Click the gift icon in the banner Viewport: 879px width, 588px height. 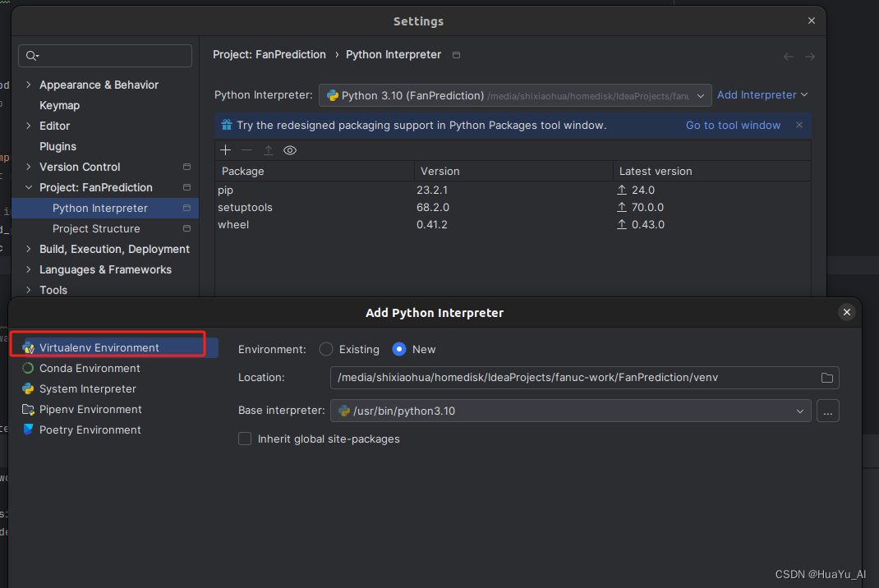(x=227, y=125)
